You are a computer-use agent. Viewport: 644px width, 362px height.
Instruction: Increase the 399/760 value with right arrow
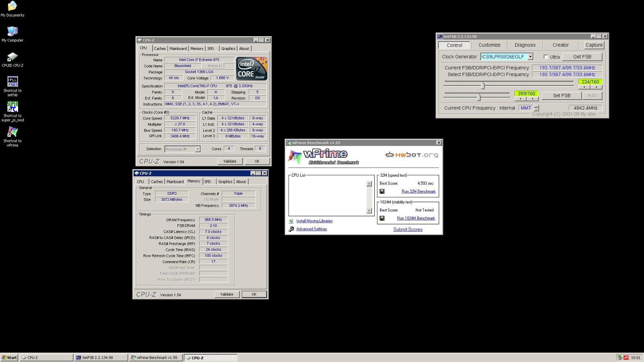point(533,99)
